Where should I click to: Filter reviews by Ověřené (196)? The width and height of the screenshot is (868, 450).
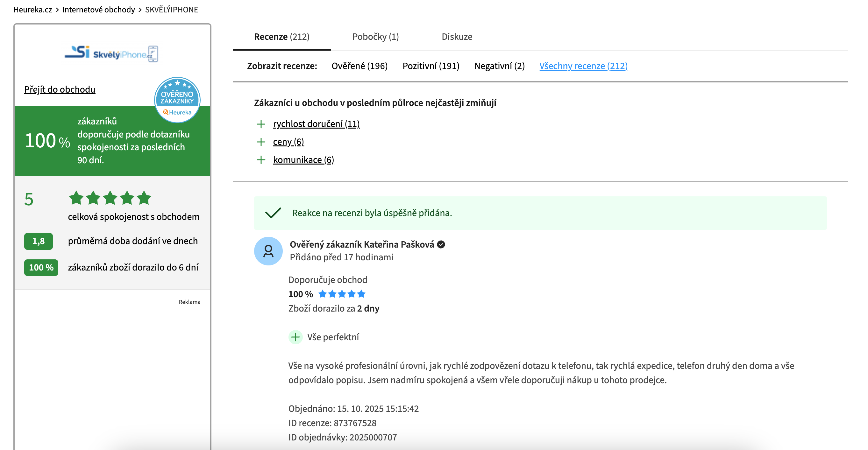pyautogui.click(x=359, y=66)
